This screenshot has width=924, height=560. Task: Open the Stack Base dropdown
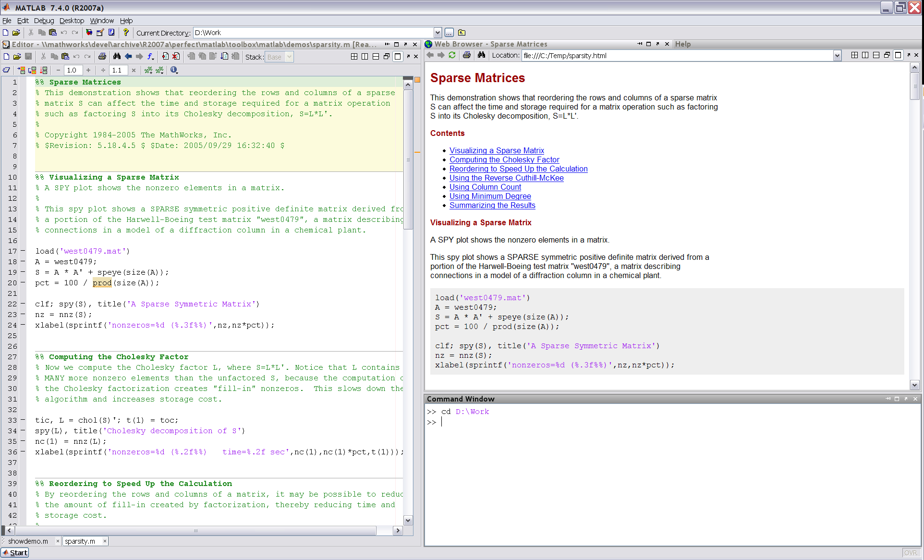click(x=289, y=57)
